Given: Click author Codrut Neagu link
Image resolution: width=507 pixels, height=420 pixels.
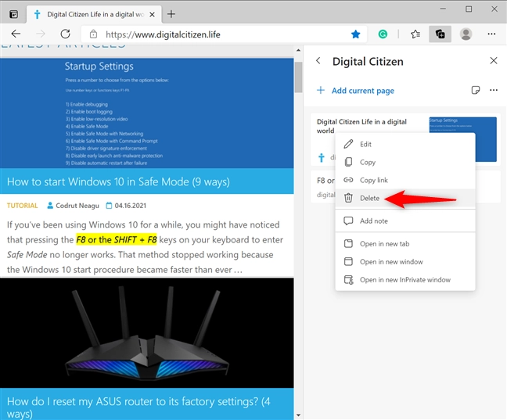Looking at the screenshot, I should [77, 206].
